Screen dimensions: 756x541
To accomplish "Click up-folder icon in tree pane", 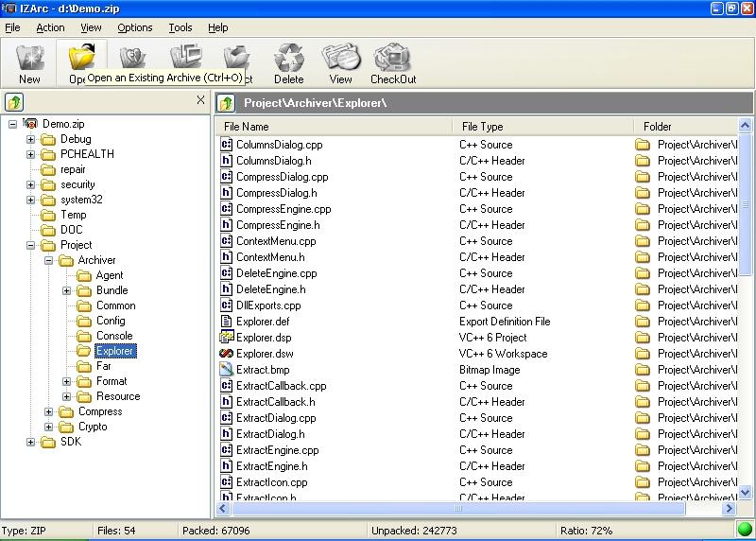I will coord(14,102).
